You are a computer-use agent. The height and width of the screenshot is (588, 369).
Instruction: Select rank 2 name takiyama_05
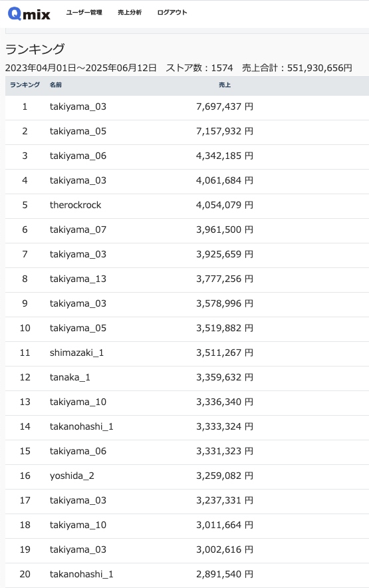pos(78,131)
